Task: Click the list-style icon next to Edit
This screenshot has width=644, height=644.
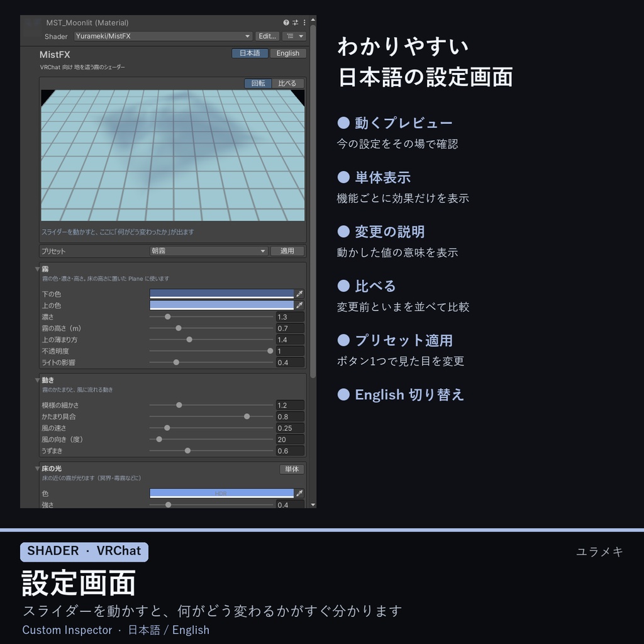Action: tap(291, 36)
